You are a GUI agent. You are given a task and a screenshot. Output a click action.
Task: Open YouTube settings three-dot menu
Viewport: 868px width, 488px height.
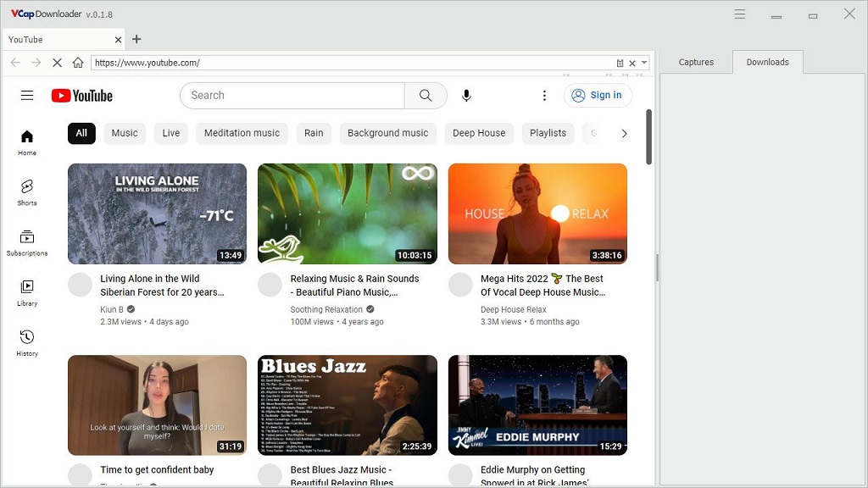[x=544, y=96]
